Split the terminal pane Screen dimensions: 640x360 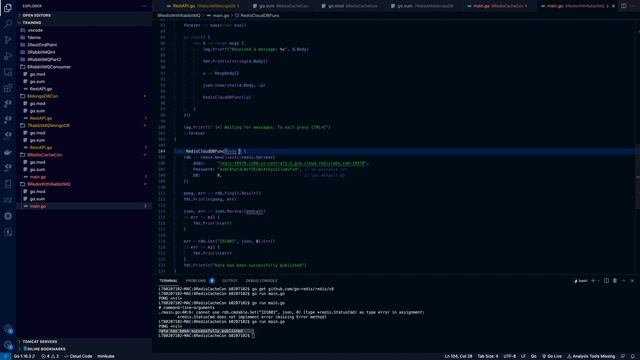[607, 281]
